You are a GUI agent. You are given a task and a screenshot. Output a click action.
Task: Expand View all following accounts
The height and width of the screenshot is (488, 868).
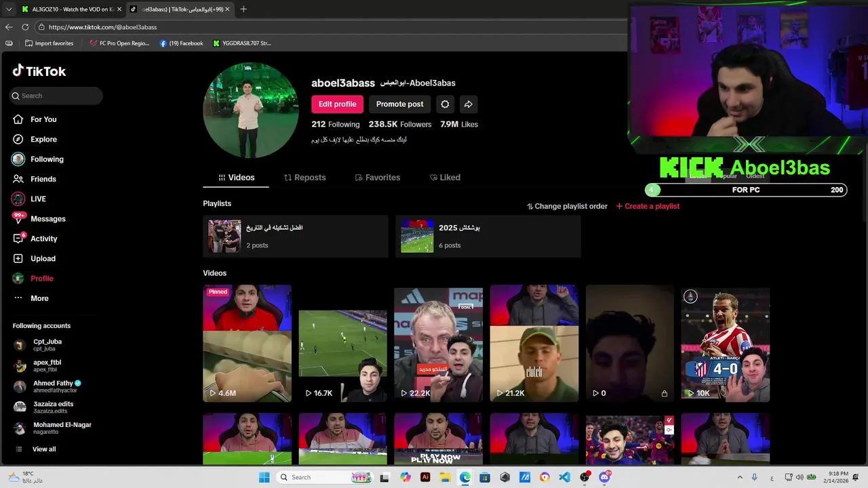coord(36,449)
